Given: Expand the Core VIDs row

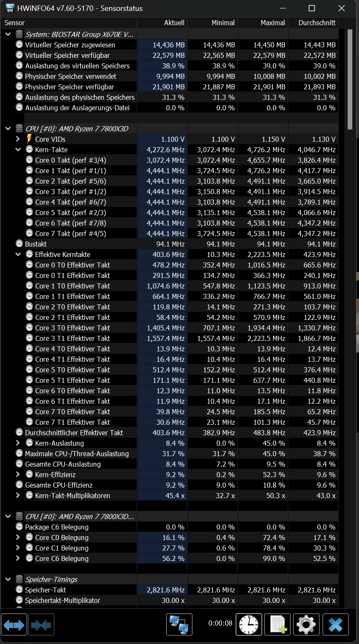Looking at the screenshot, I should point(18,139).
